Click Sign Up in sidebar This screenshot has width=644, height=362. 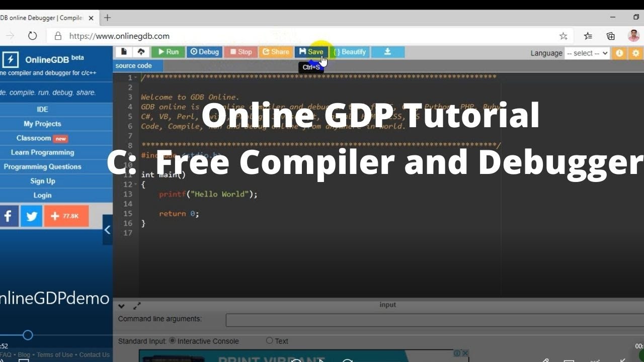coord(42,181)
